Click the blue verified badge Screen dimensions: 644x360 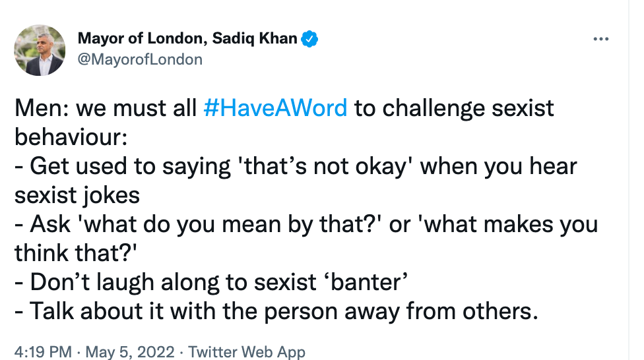pos(310,39)
